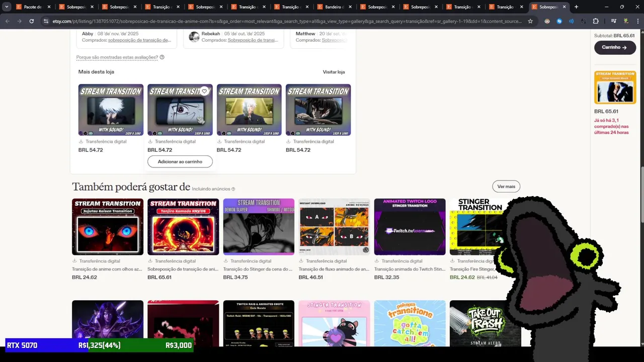Image resolution: width=644 pixels, height=362 pixels.
Task: Open the sidebar cart item Stream Transition thumbnail
Action: coord(615,87)
